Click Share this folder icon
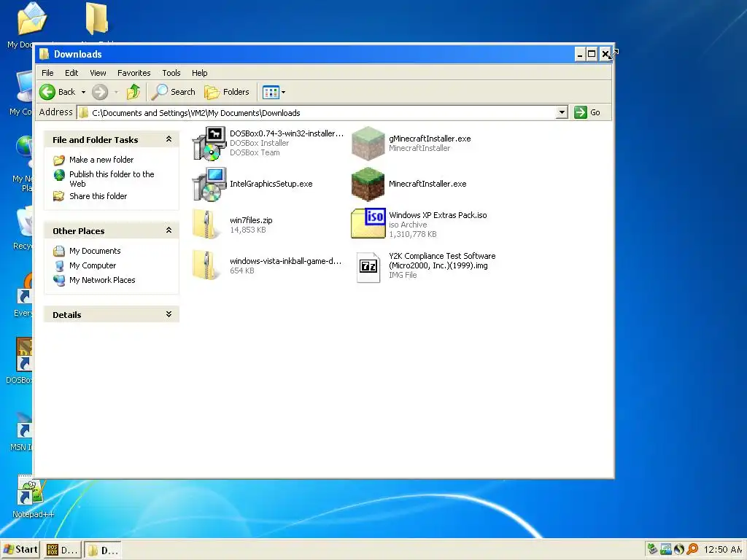Viewport: 747px width, 560px height. [59, 196]
